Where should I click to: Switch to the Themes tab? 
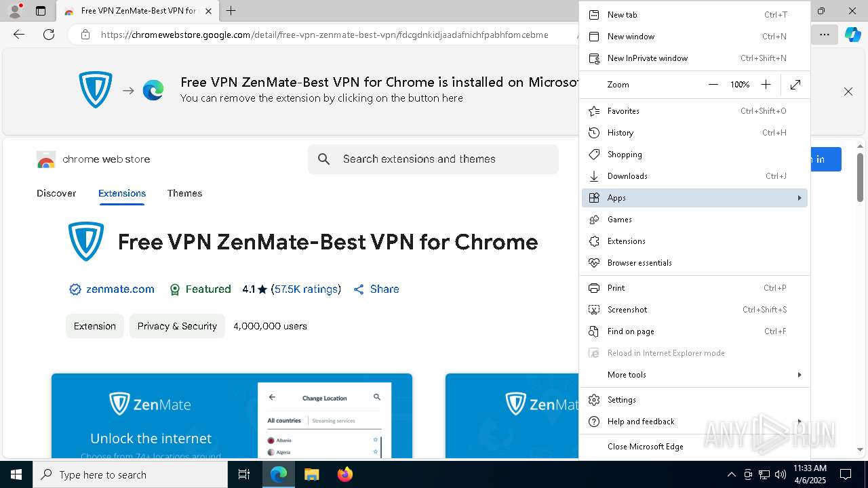184,193
